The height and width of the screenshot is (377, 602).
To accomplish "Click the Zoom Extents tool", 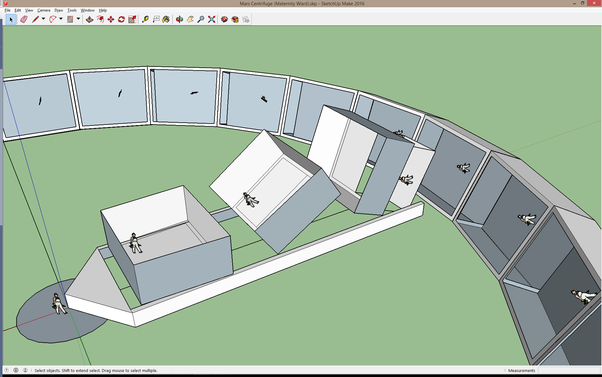I will (211, 19).
